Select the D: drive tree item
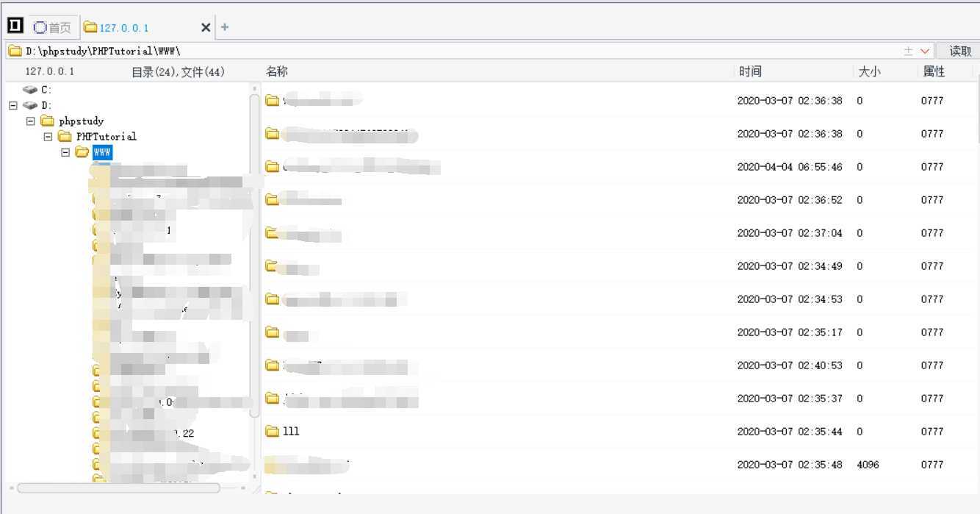980x514 pixels. [x=46, y=105]
